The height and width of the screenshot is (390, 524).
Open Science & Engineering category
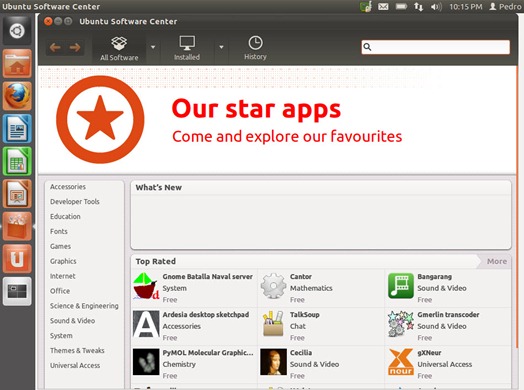[84, 306]
